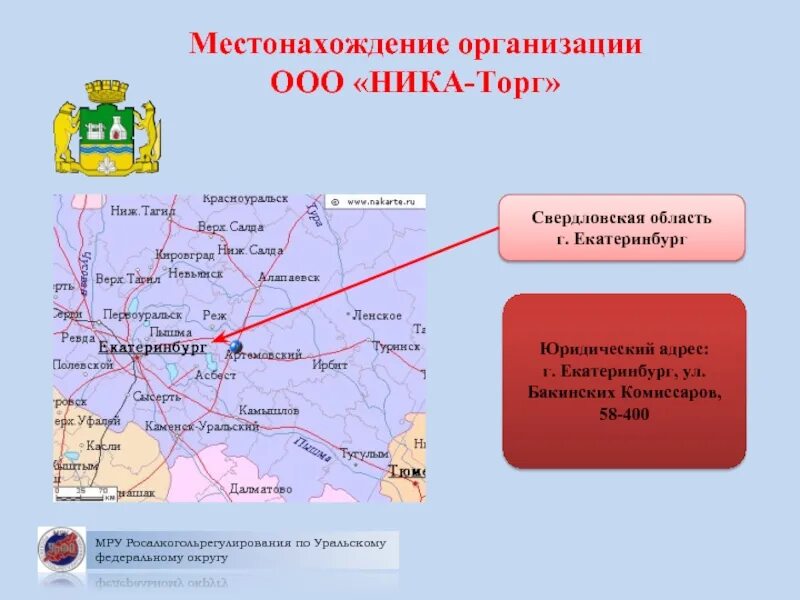Click the 'ООО «НИКА-Торг»' heading
Image resolution: width=800 pixels, height=600 pixels.
pyautogui.click(x=415, y=82)
